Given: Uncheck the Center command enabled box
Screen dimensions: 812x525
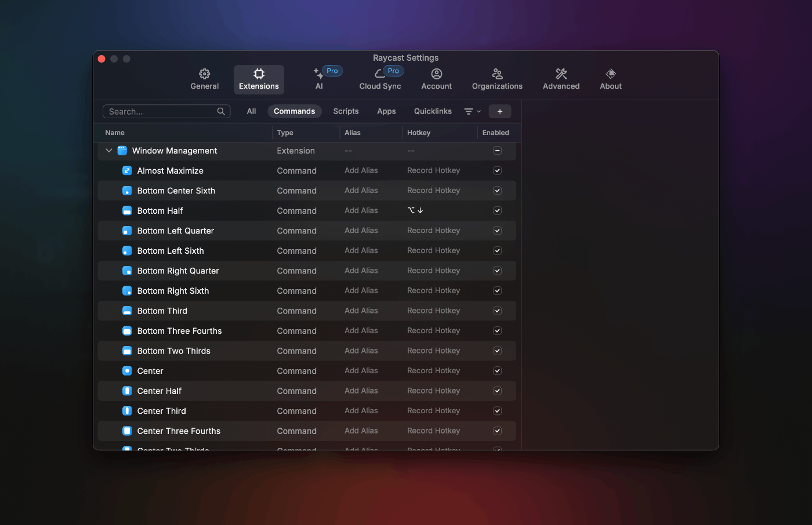Looking at the screenshot, I should click(497, 371).
